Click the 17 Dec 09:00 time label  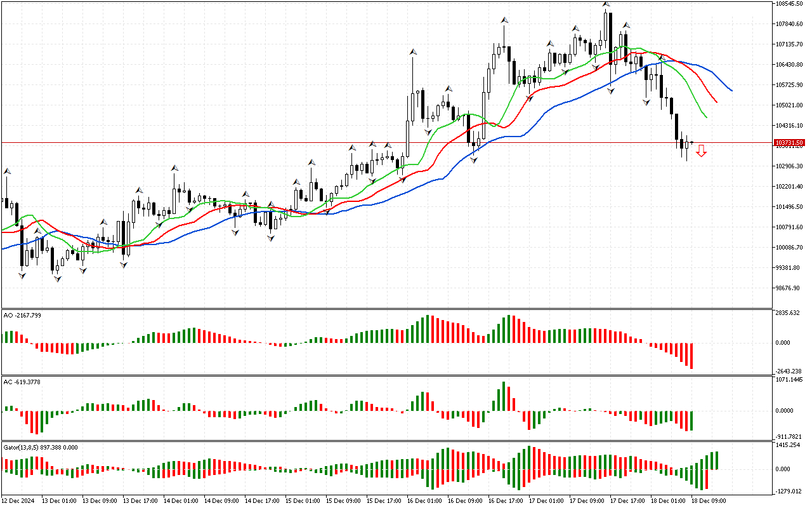point(587,501)
